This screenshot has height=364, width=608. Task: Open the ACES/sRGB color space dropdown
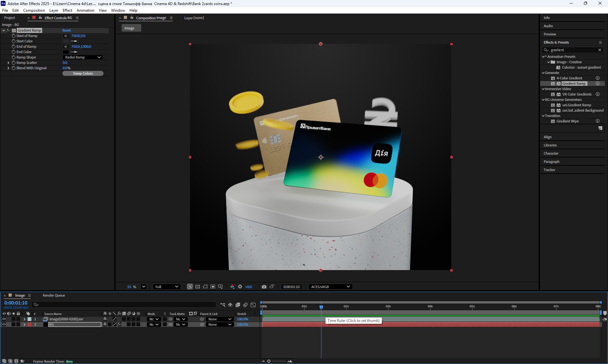pos(330,287)
